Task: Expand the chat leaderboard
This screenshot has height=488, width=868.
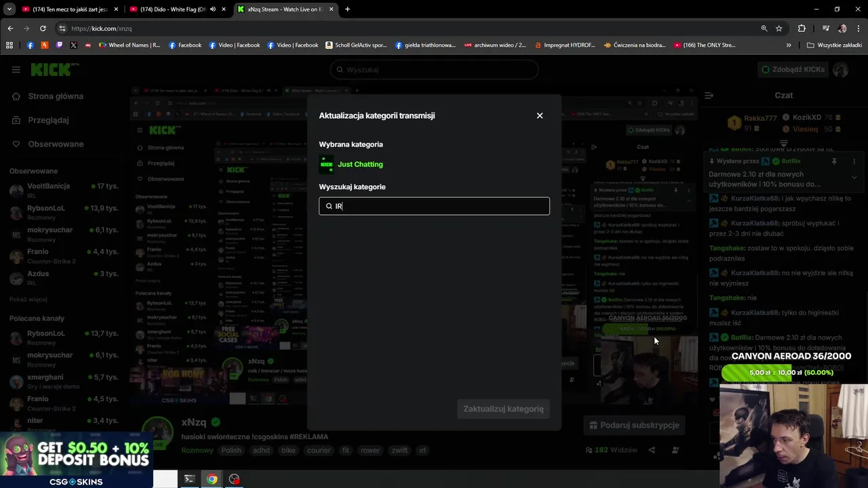Action: coord(783,143)
